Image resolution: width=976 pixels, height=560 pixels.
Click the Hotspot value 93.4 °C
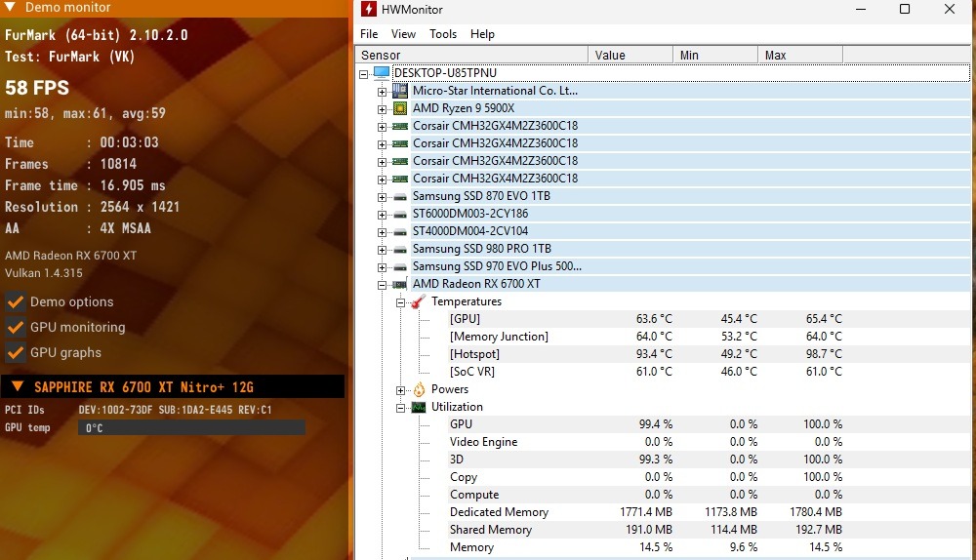click(x=654, y=354)
